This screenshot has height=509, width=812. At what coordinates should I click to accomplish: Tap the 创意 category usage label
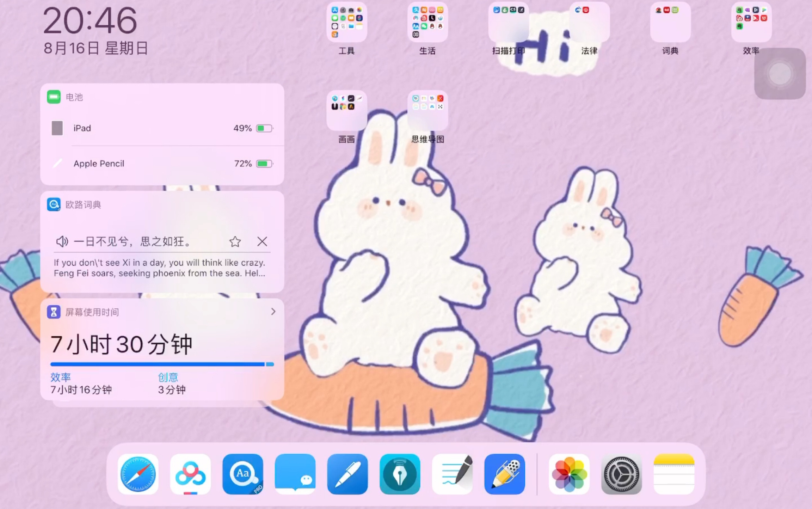click(x=168, y=377)
